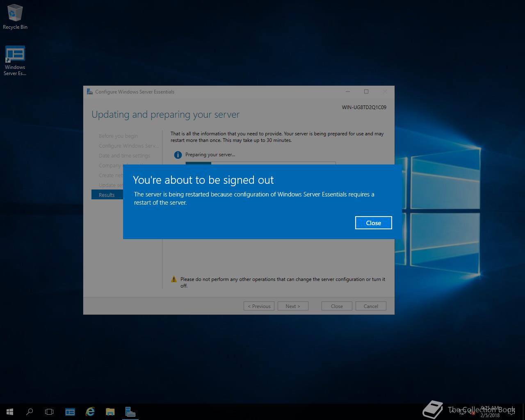Image resolution: width=525 pixels, height=420 pixels.
Task: Click the wizard's Close button at bottom
Action: coord(337,306)
